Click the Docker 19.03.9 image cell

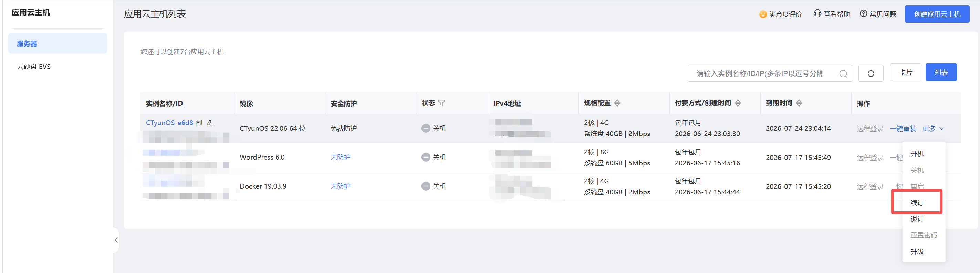[263, 186]
